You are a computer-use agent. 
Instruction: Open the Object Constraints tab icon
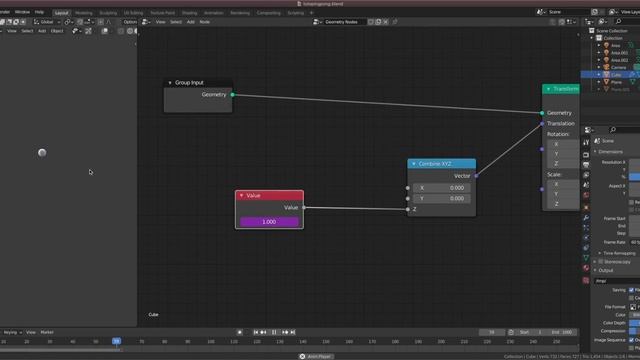(586, 248)
